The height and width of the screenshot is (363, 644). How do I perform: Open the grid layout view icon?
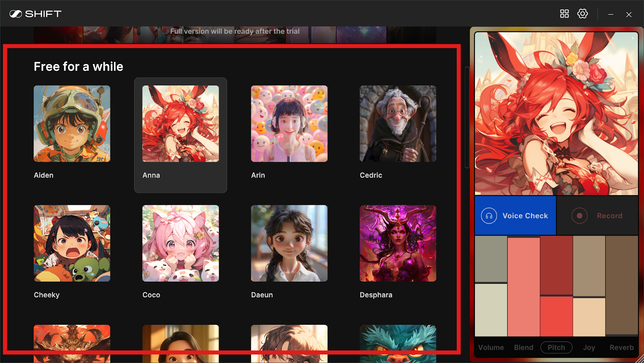(x=564, y=14)
